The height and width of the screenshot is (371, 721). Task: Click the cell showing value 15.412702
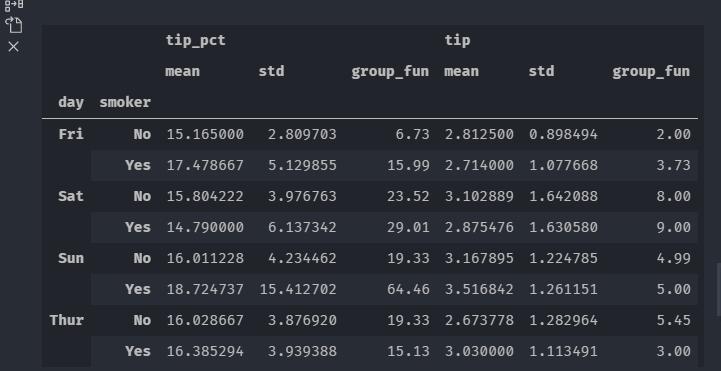(x=298, y=289)
